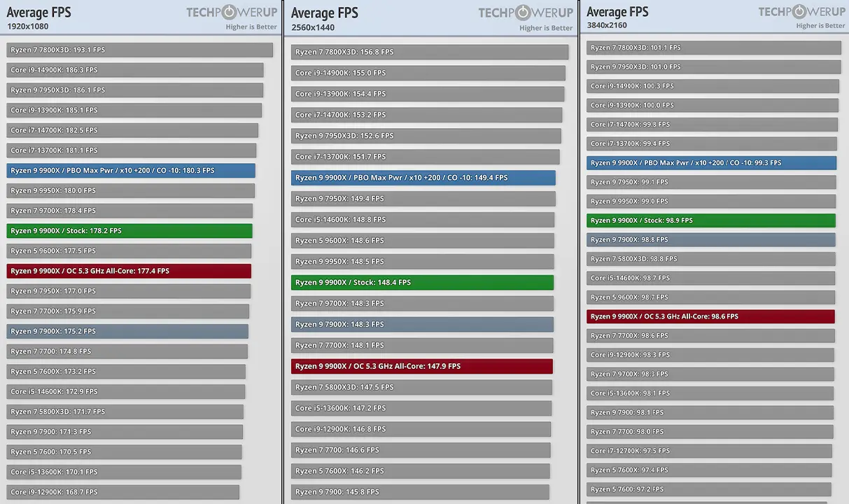Image resolution: width=849 pixels, height=504 pixels.
Task: Click the red 9900X OC 147.9 FPS bar
Action: click(x=421, y=366)
